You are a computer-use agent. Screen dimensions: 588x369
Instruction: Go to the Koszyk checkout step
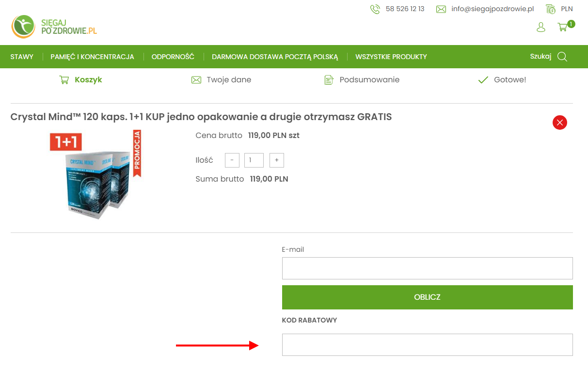pyautogui.click(x=88, y=80)
